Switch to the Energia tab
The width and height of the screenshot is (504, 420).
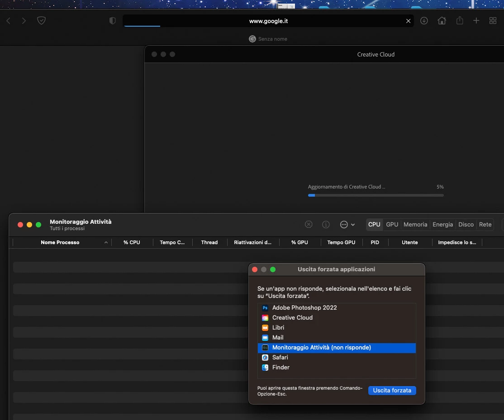pos(442,224)
